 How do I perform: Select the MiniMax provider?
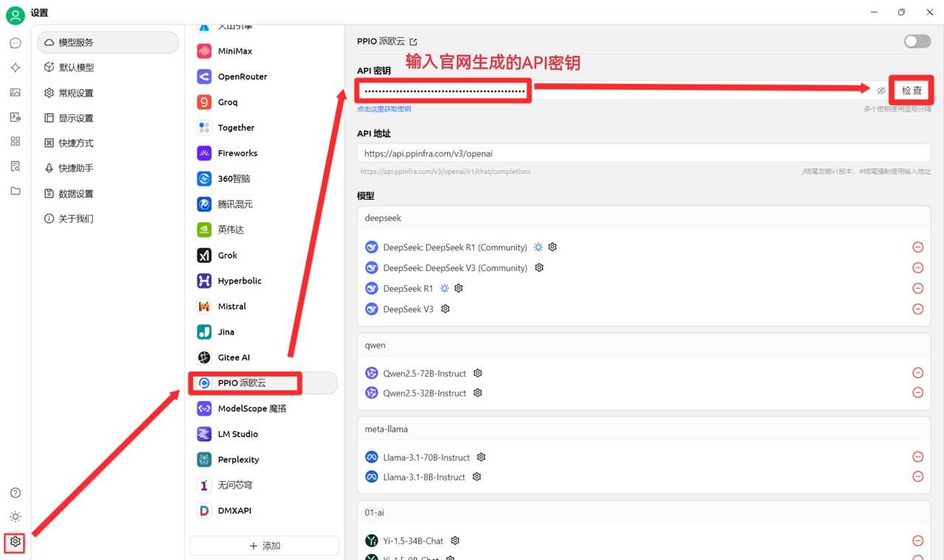264,52
